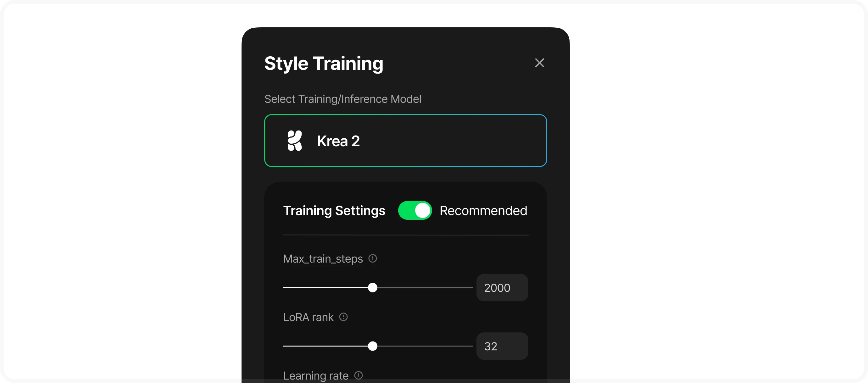Click the 'Learning rate' label
Screen dimensions: 868x383
[315, 375]
